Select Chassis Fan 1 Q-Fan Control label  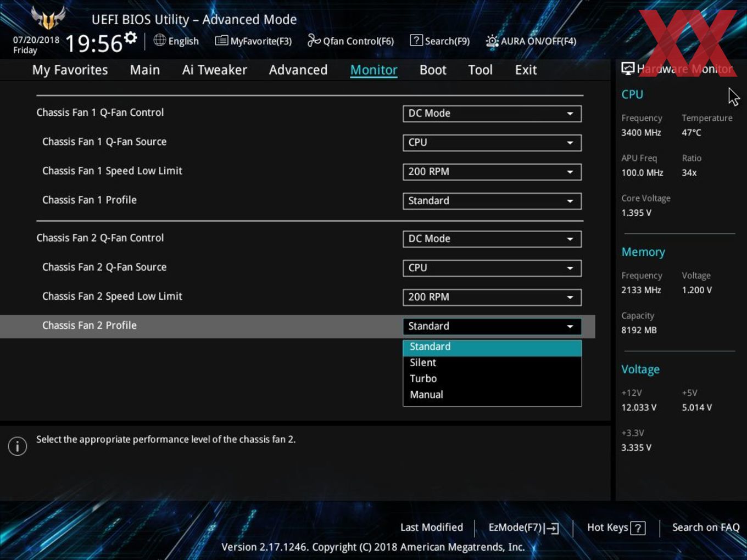click(100, 113)
